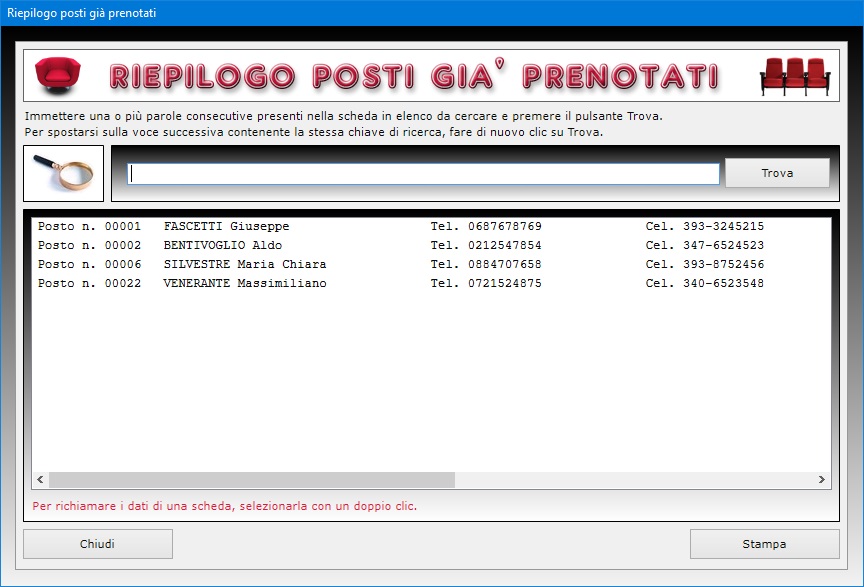The height and width of the screenshot is (587, 864).
Task: Select the FASCETTI Giuseppe row
Action: tap(431, 226)
